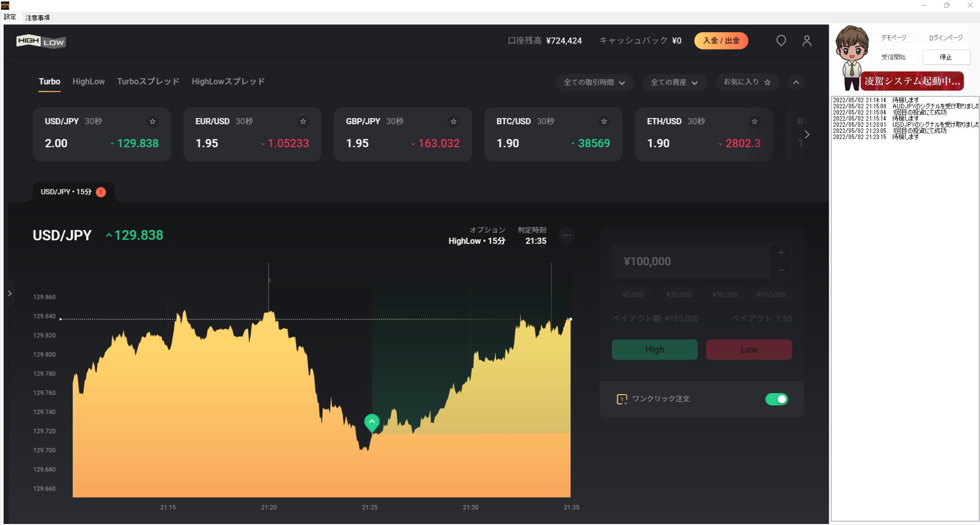Increase investment amount with plus button
The image size is (980, 525).
(x=781, y=253)
